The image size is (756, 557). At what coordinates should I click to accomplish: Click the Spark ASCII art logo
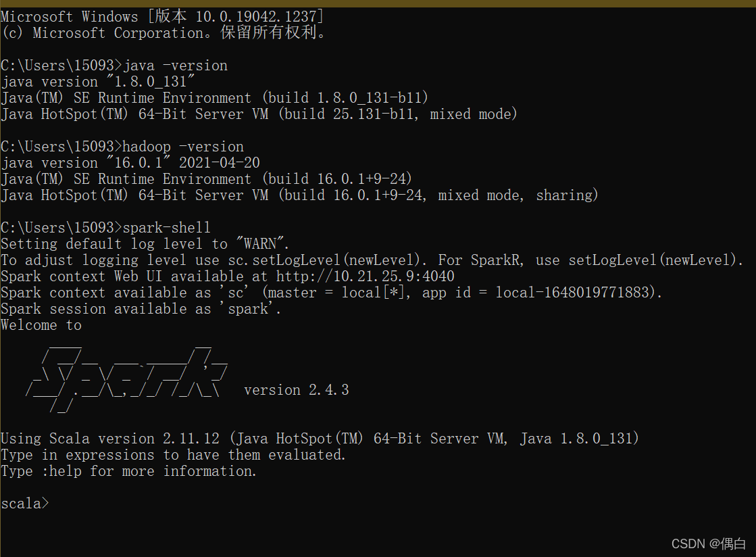pyautogui.click(x=127, y=377)
